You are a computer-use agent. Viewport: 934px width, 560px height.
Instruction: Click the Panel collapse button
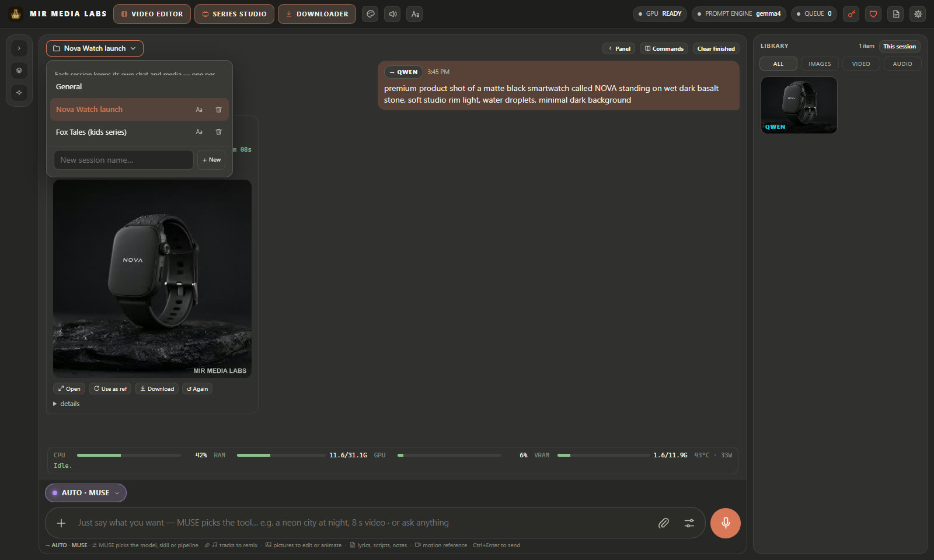point(619,49)
